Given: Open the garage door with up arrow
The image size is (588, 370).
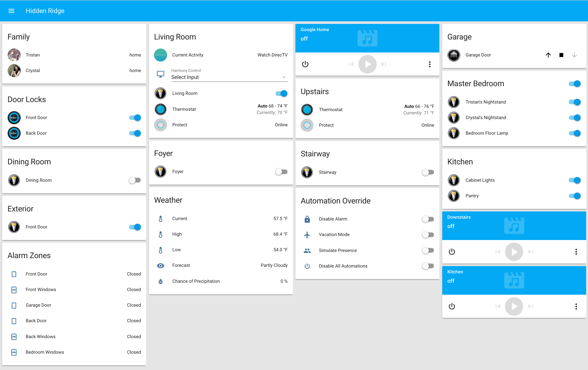Looking at the screenshot, I should click(548, 55).
